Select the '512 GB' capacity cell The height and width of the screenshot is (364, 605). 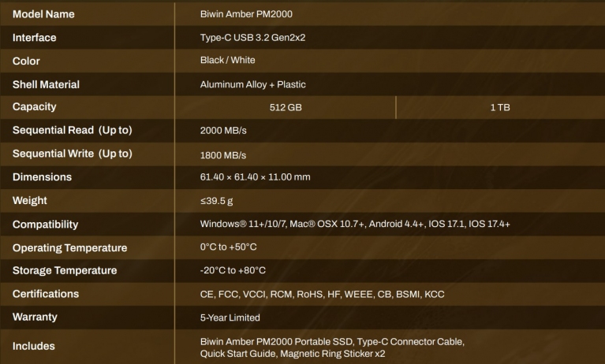click(x=286, y=108)
